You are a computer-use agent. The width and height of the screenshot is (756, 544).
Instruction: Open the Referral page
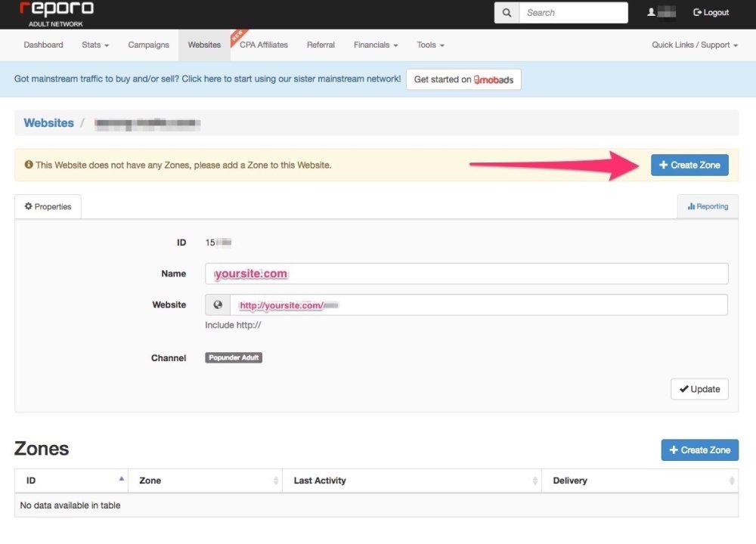321,45
